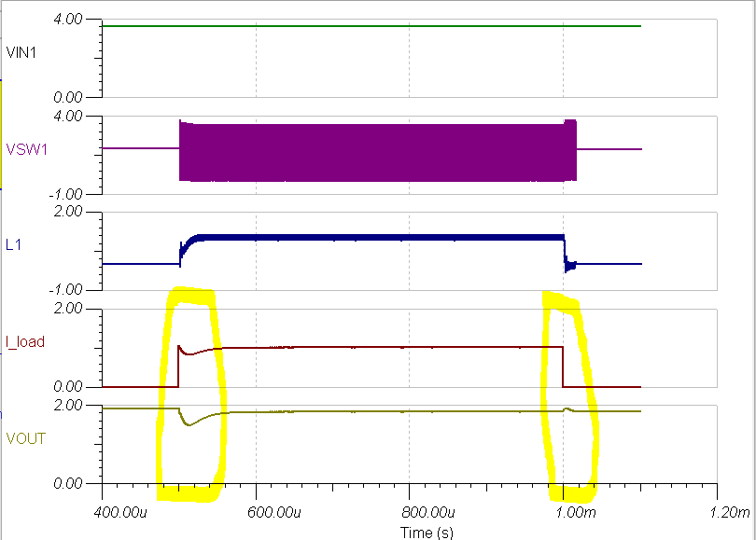Click the blue L1 current waveform
The image size is (756, 540).
point(371,238)
